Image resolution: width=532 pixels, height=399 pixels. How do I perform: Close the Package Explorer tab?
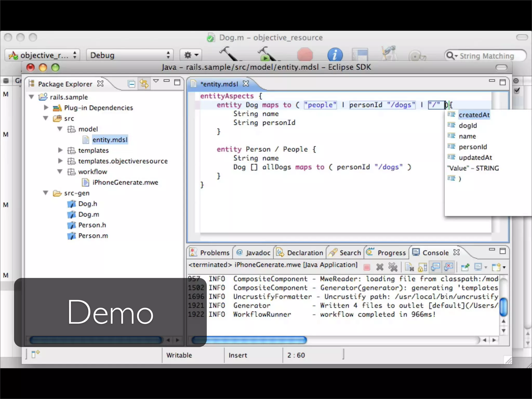click(100, 84)
